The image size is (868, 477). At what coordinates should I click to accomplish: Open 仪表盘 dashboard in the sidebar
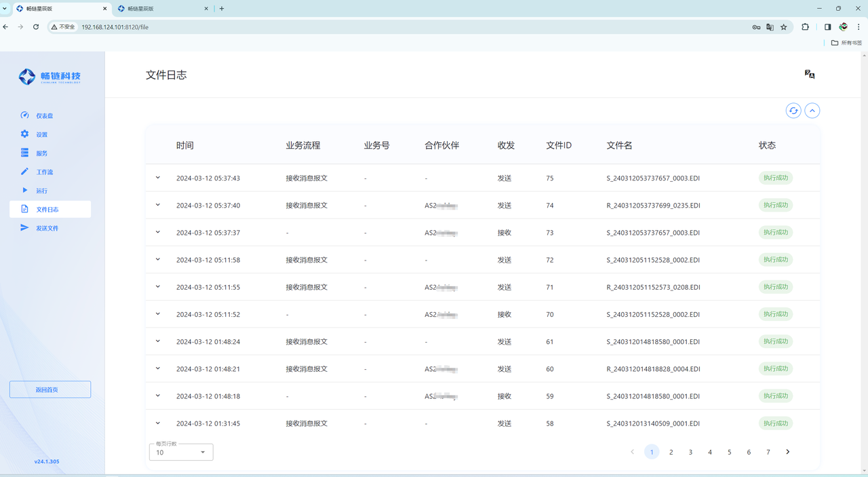[44, 116]
